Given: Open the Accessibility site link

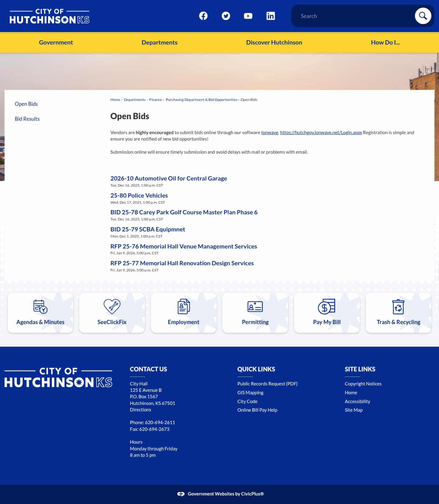Looking at the screenshot, I should [x=357, y=402].
